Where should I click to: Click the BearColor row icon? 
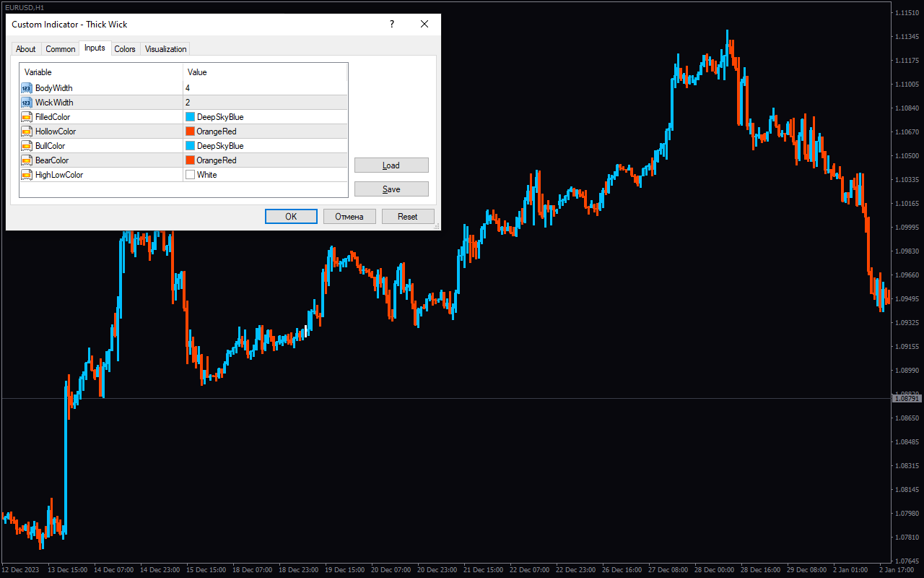(27, 160)
